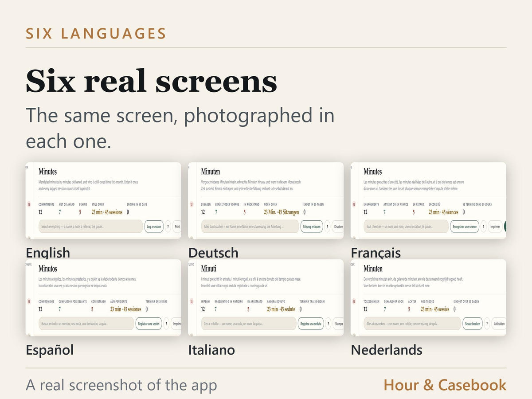The image size is (532, 399).
Task: Click the "Print" button in the English screen
Action: tap(177, 227)
